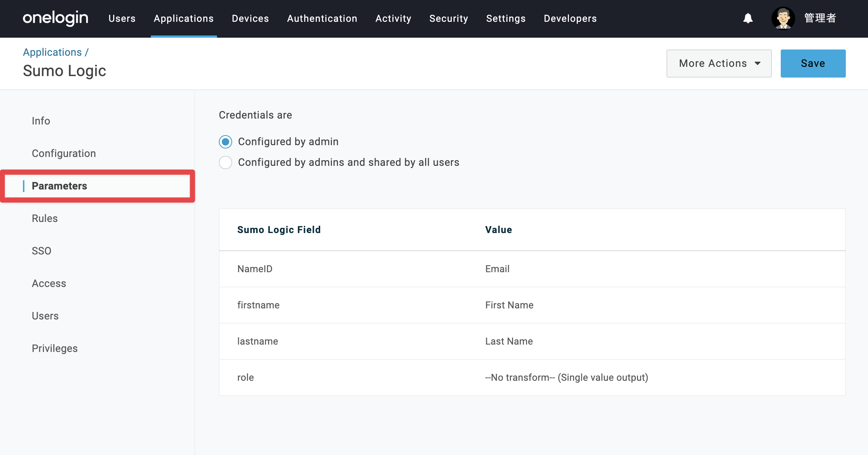Open the Users top menu
Image resolution: width=868 pixels, height=455 pixels.
click(122, 18)
